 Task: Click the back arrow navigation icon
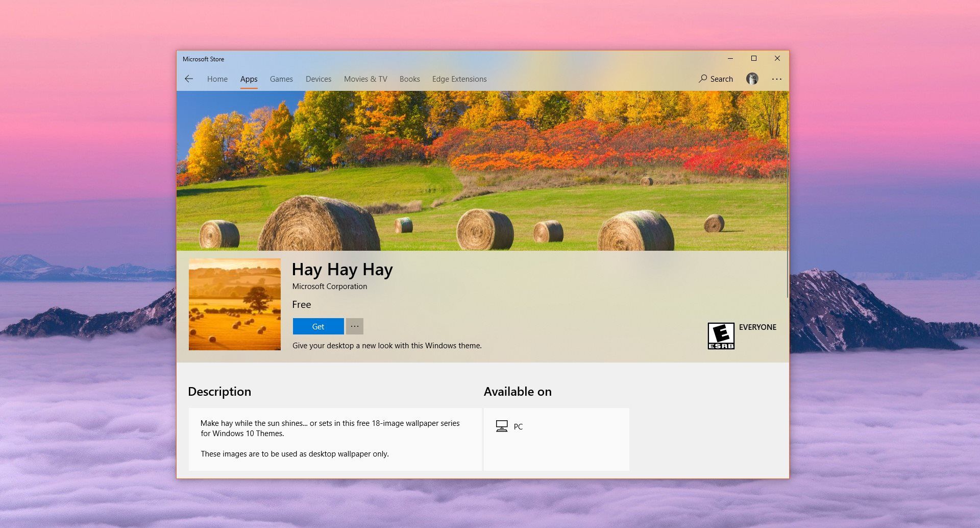coord(189,79)
